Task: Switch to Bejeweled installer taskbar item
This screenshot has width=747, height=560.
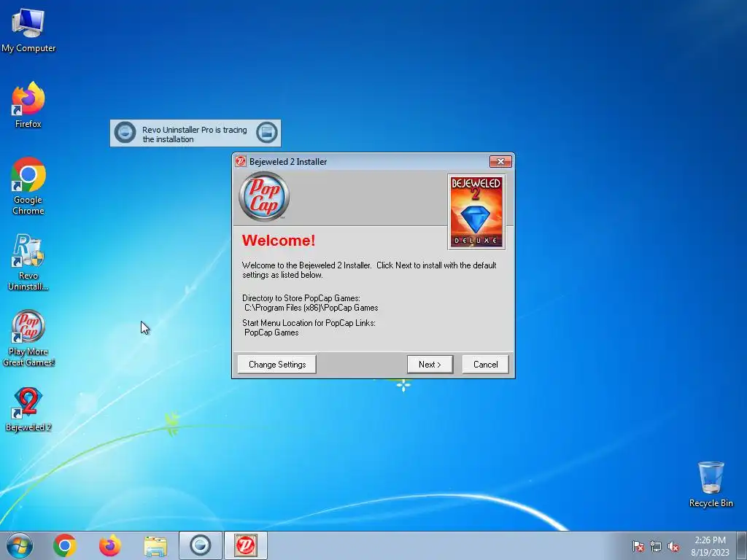Action: coord(245,545)
